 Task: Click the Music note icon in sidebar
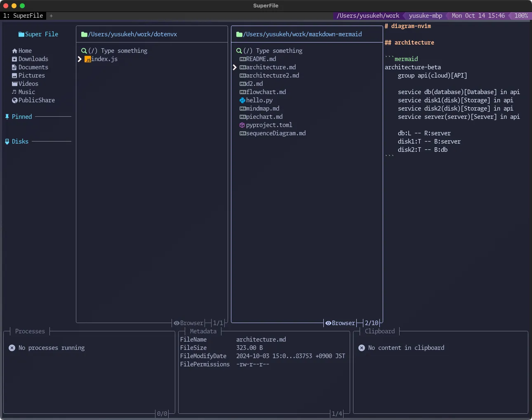pyautogui.click(x=14, y=92)
